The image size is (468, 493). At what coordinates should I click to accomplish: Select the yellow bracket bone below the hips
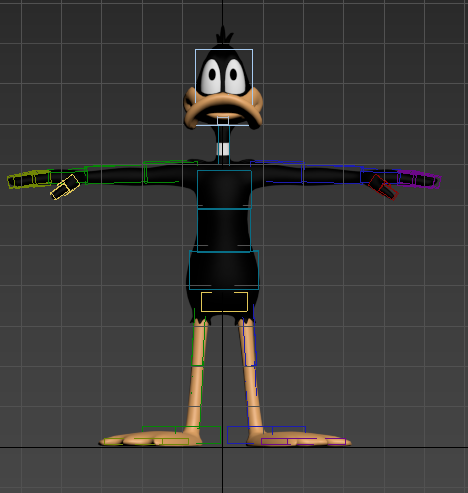(x=224, y=302)
